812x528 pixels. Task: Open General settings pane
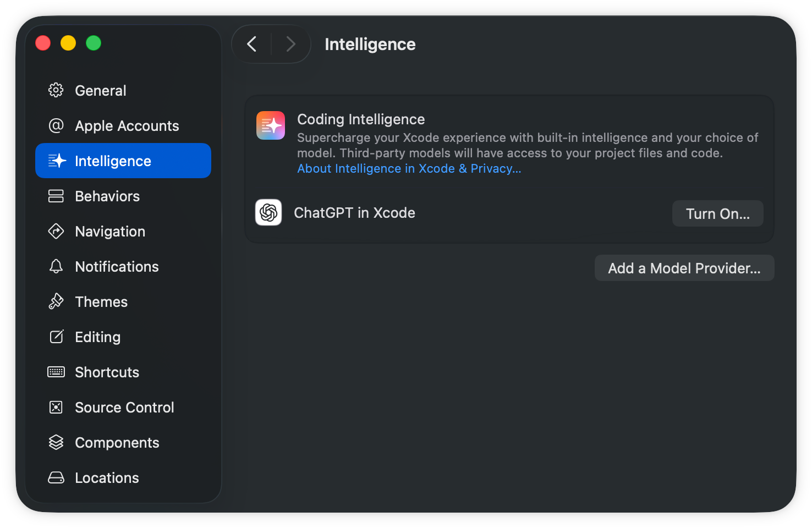pyautogui.click(x=123, y=90)
